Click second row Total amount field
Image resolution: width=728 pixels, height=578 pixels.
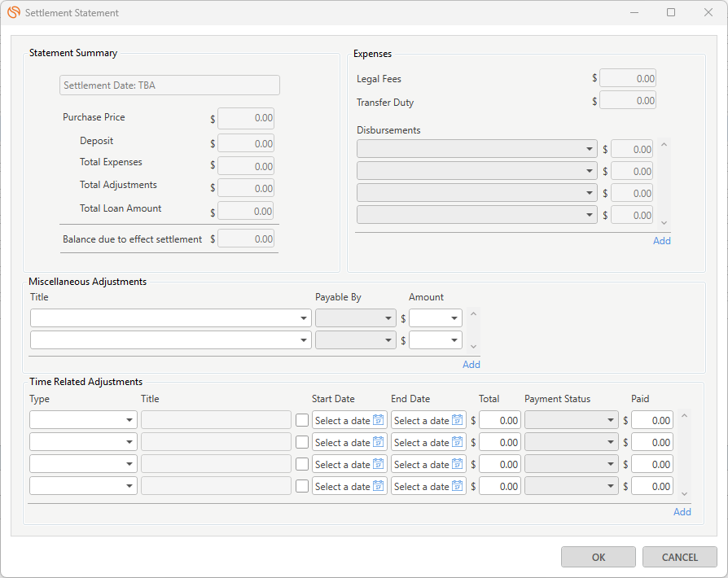click(499, 442)
